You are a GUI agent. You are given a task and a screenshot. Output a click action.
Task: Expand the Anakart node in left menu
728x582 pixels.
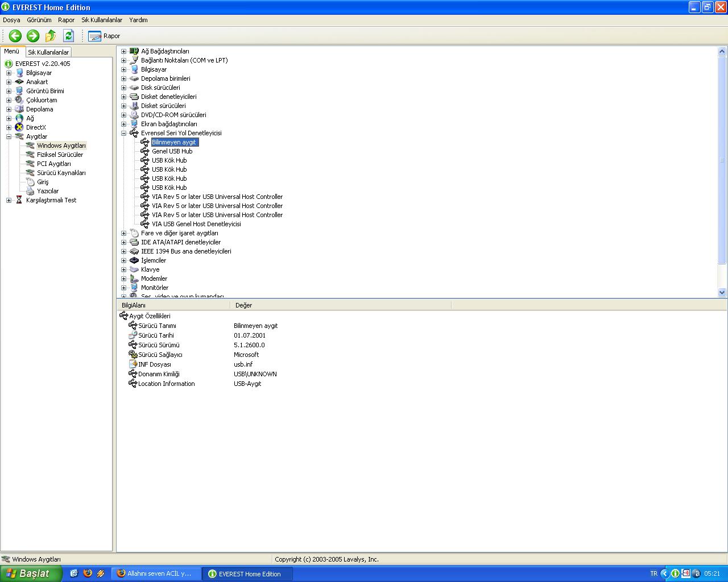(x=9, y=82)
